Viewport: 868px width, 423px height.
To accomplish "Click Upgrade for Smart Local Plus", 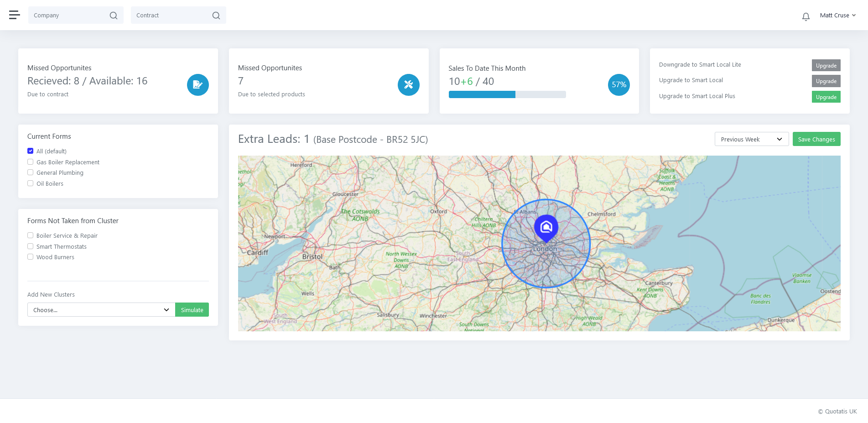I will click(x=826, y=97).
